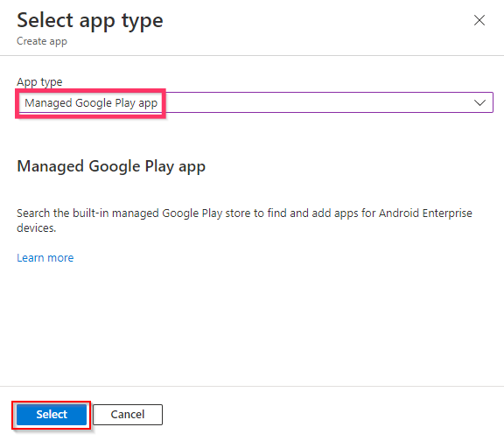Click the highlighted Managed Google Play app value
The width and height of the screenshot is (504, 441).
point(91,103)
